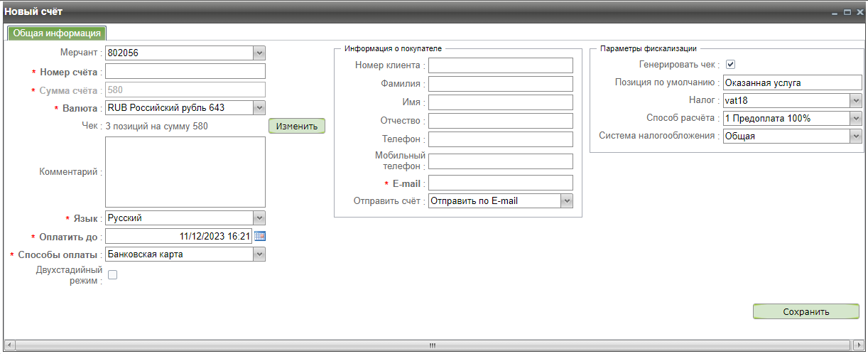Open the Валюта currency dropdown
Screen dimensions: 868x354
259,108
